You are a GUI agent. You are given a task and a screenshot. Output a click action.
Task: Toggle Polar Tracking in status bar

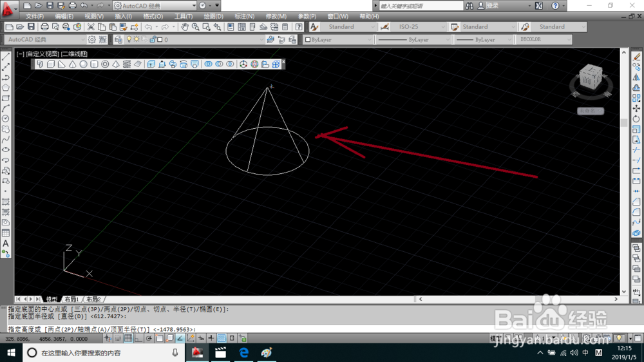coord(149,338)
